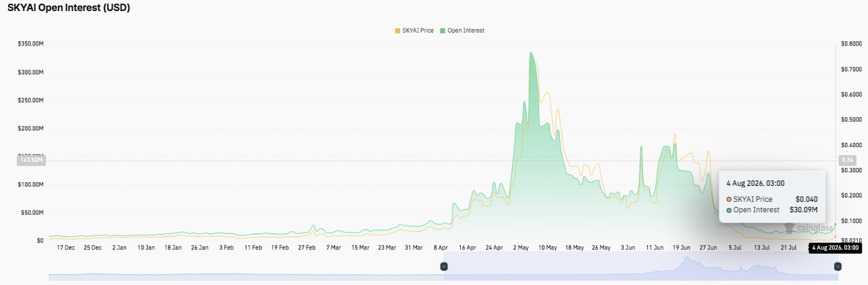Viewport: 868px width, 285px height.
Task: Click the $30.09M value in tooltip
Action: click(x=803, y=210)
